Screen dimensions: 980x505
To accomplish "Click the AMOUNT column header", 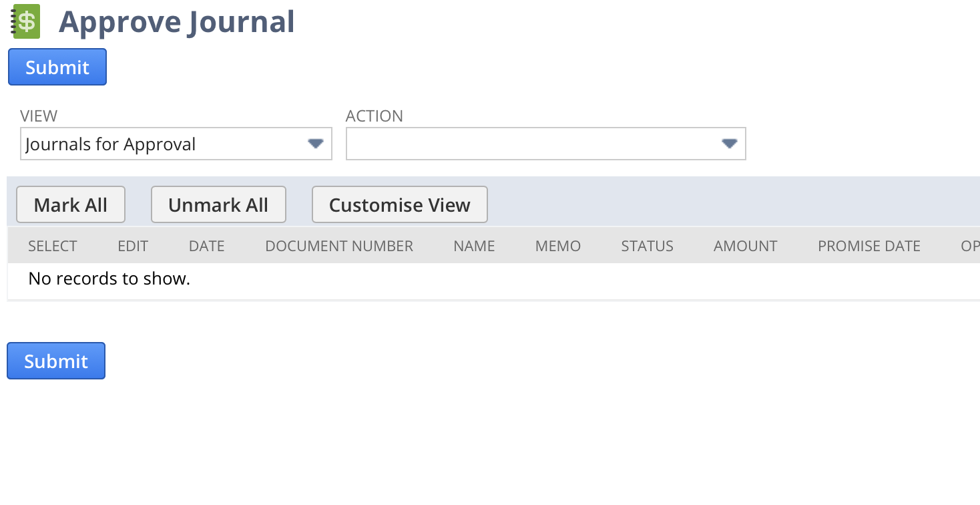I will click(x=745, y=246).
